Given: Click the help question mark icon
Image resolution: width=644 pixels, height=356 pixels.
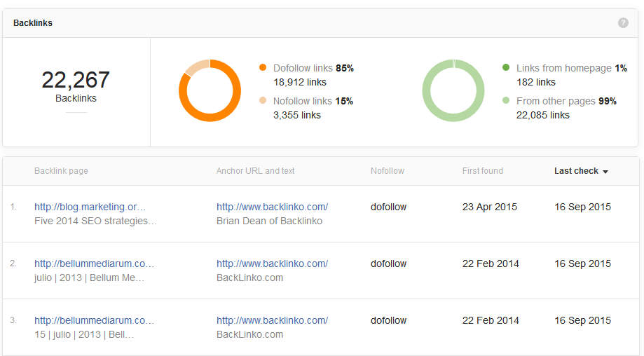Looking at the screenshot, I should (x=623, y=23).
